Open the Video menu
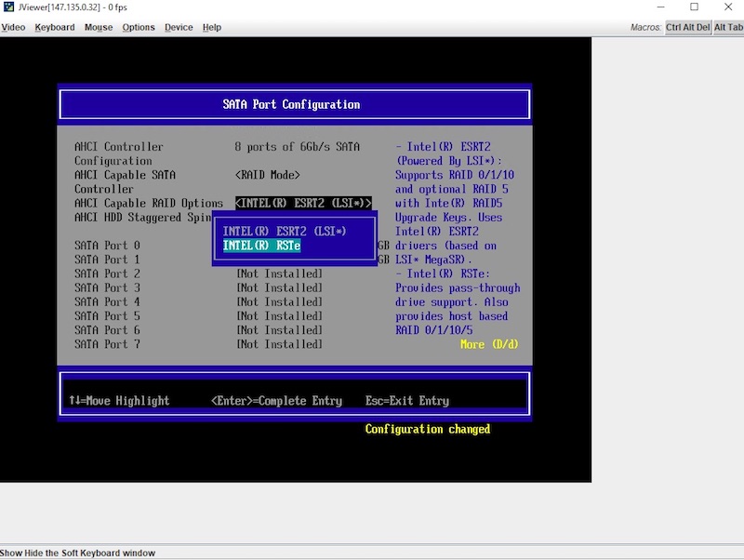The height and width of the screenshot is (560, 744). (x=13, y=28)
